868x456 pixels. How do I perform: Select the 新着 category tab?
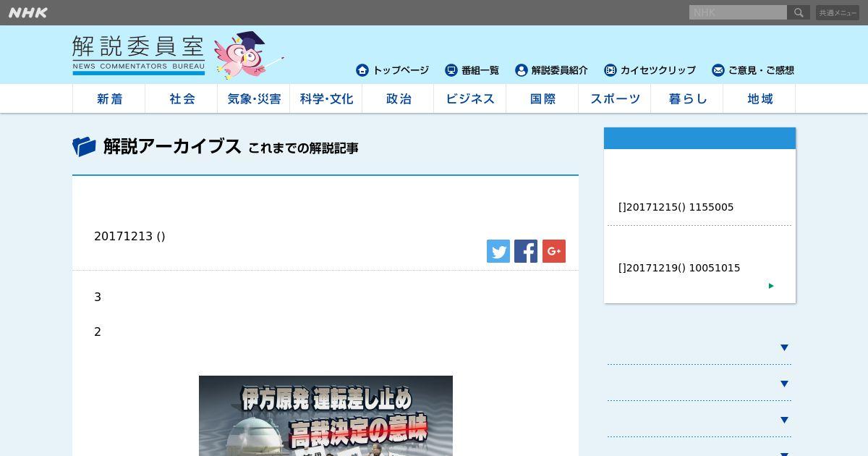tap(109, 98)
